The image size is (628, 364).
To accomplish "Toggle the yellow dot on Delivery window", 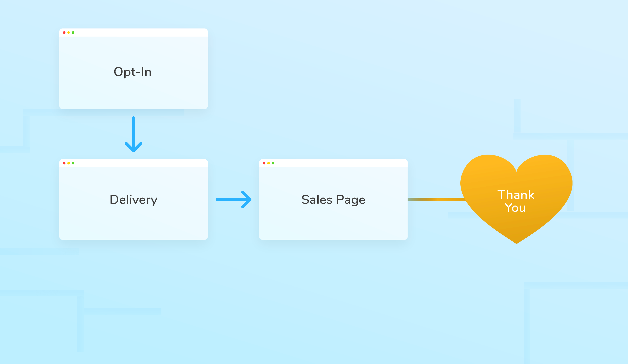I will point(69,163).
